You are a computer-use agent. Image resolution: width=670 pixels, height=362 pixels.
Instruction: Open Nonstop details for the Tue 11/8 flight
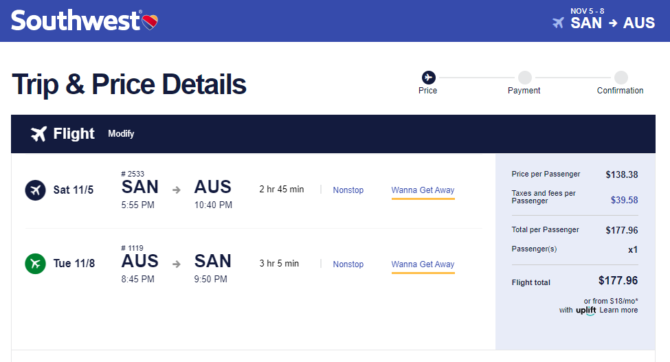(x=348, y=264)
